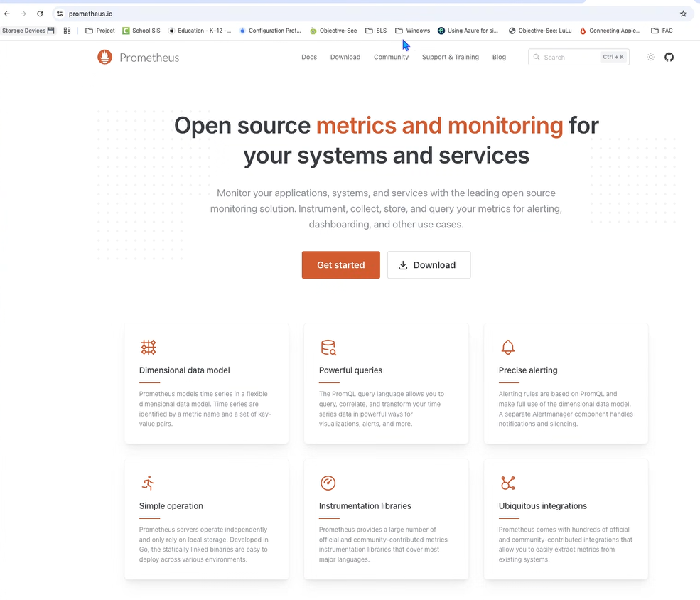
Task: Open the SLS bookmarks folder
Action: tap(376, 31)
